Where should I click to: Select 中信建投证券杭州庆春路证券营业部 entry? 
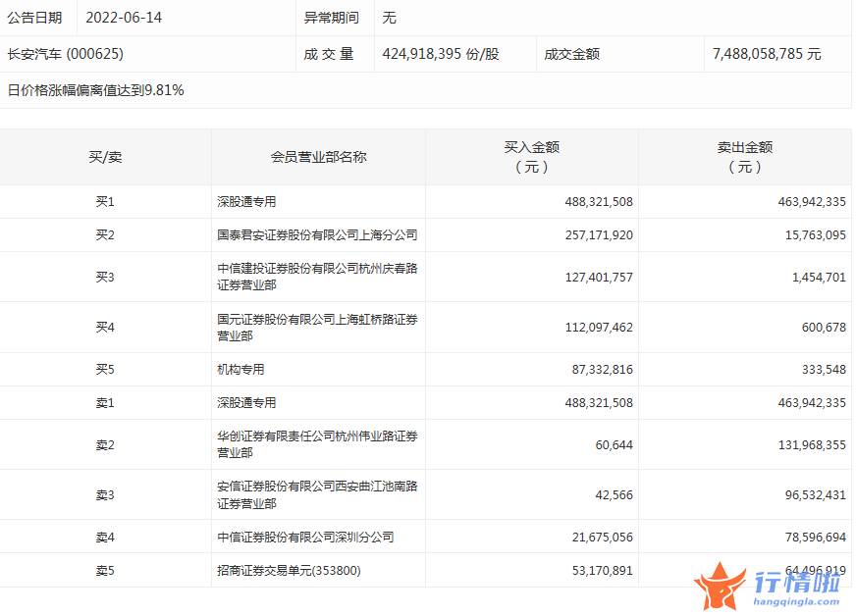click(317, 277)
